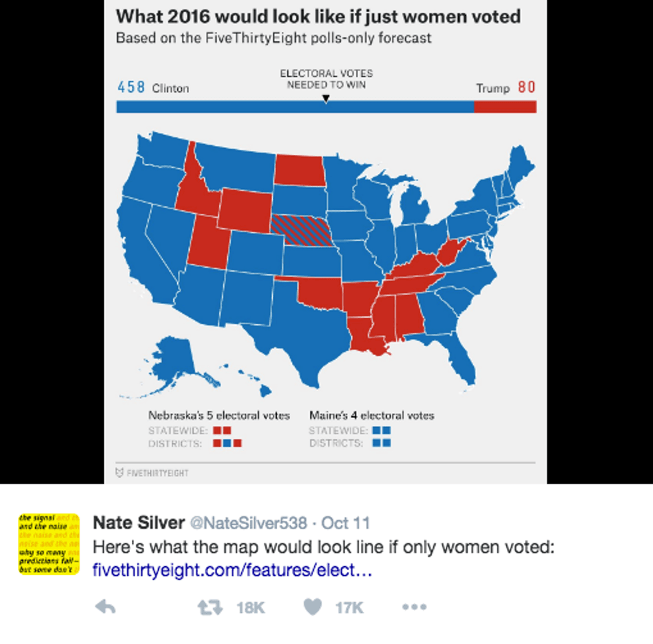Image resolution: width=653 pixels, height=644 pixels.
Task: Click the red Nebraska statewide squares
Action: coord(222,430)
